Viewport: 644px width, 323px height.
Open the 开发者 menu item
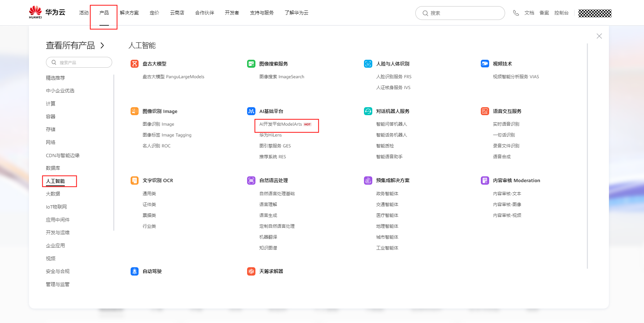pyautogui.click(x=232, y=13)
